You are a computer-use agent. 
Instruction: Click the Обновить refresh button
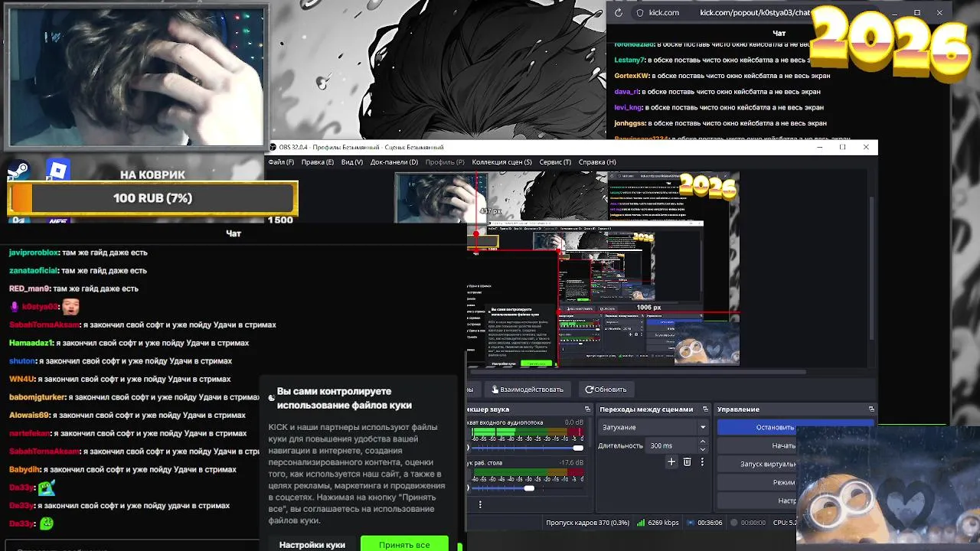pyautogui.click(x=606, y=390)
